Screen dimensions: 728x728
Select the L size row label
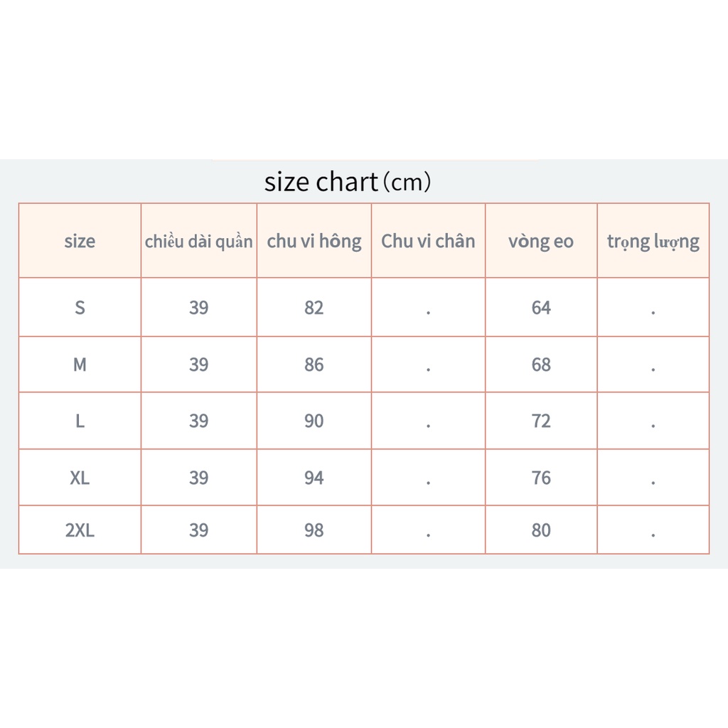[x=80, y=421]
